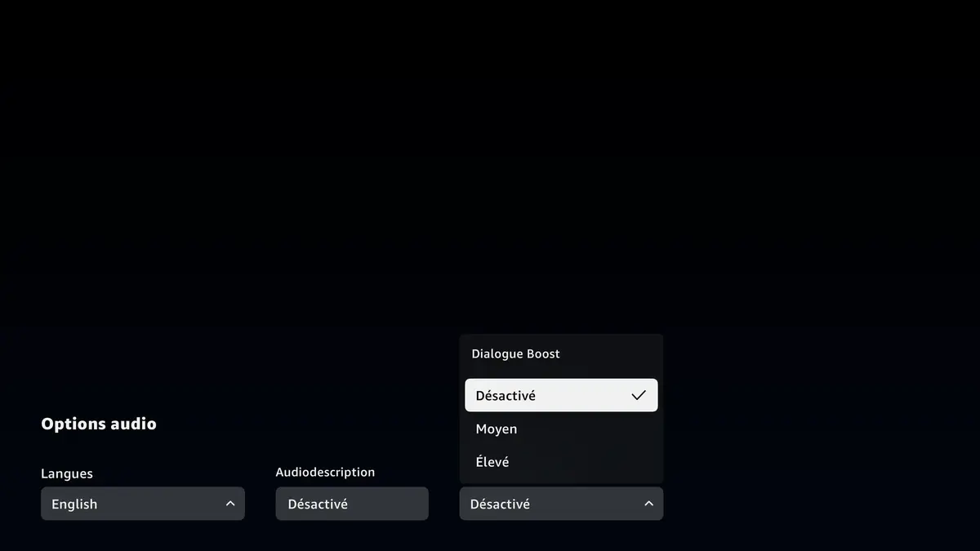Click the Options audio heading
Image resolution: width=980 pixels, height=551 pixels.
[98, 423]
